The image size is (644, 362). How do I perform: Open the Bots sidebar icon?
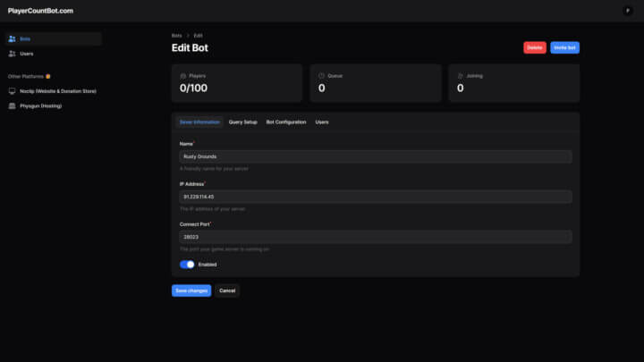click(x=12, y=39)
